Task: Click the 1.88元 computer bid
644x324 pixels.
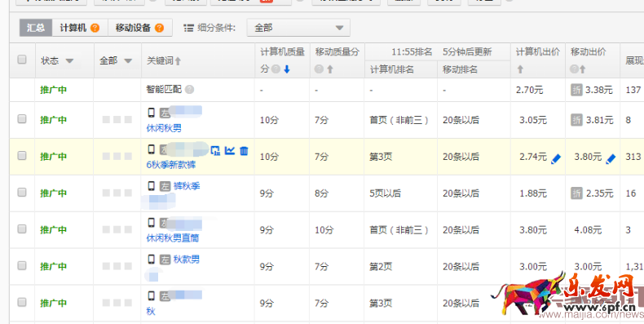Action: [533, 193]
